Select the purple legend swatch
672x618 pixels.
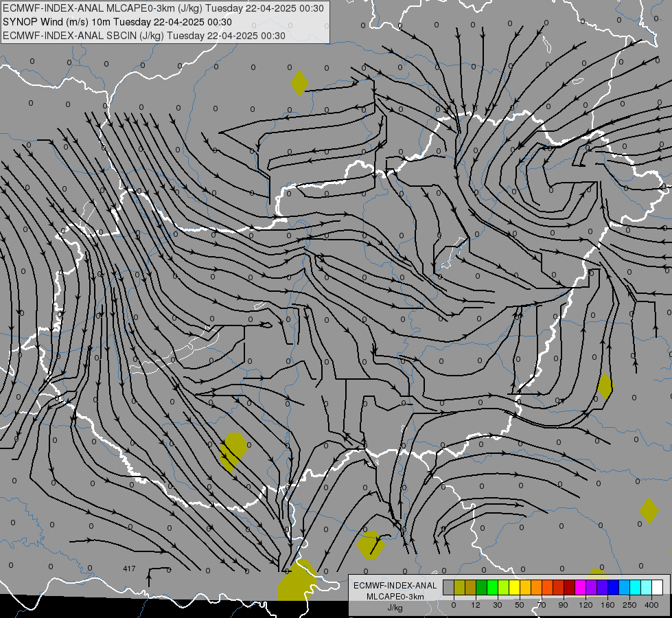(x=592, y=587)
